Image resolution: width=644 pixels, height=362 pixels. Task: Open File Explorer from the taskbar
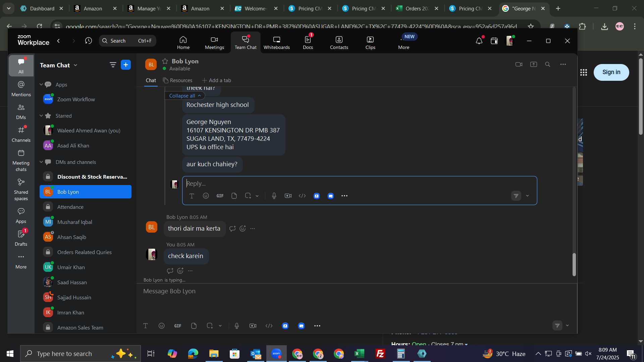point(214,354)
